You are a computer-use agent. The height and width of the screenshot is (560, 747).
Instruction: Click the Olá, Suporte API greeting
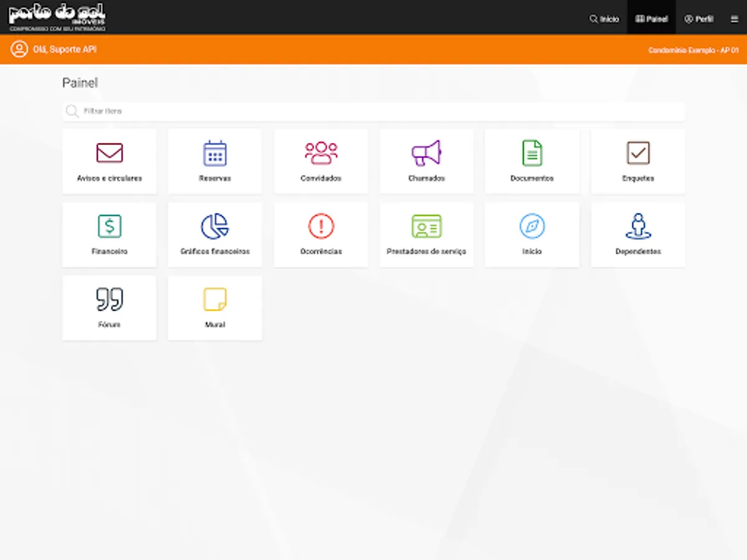(x=65, y=49)
